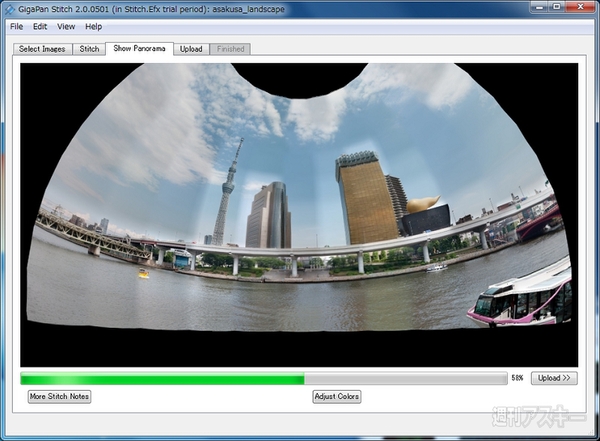Click the 58% progress label
600x441 pixels.
517,378
